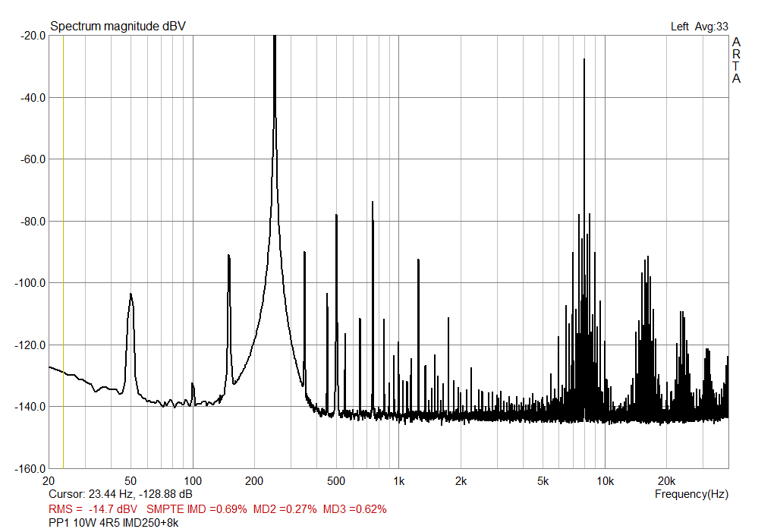This screenshot has width=777, height=532.
Task: Click the '5k' x-axis frequency label
Action: (543, 481)
